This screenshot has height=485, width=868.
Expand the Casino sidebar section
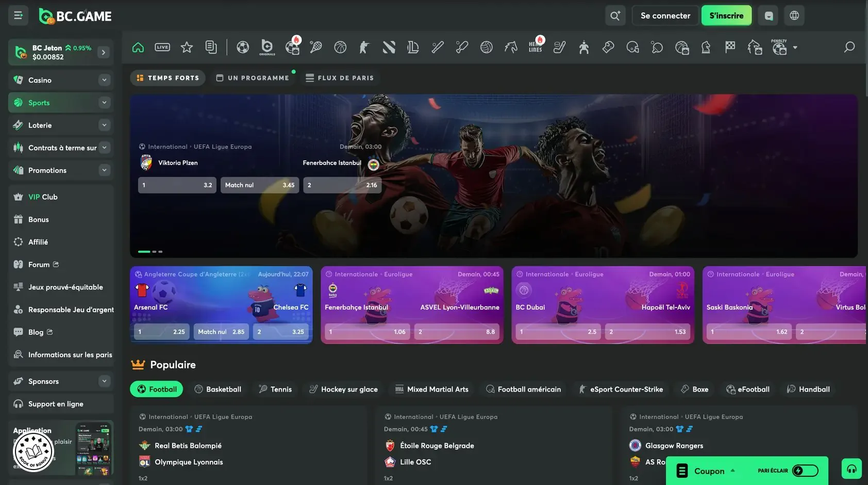pos(104,80)
